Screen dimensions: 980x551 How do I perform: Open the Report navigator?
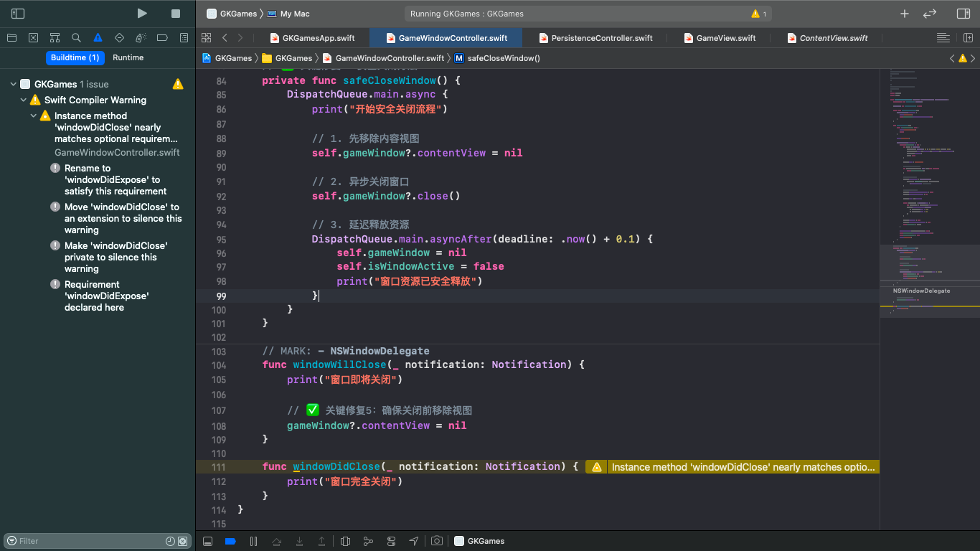pyautogui.click(x=184, y=38)
